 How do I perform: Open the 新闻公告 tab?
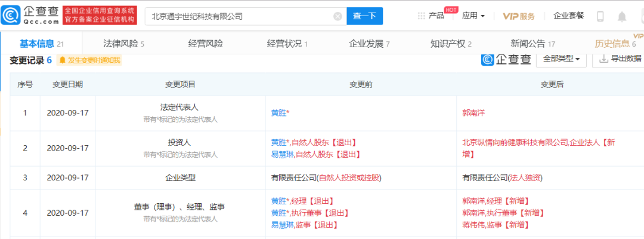click(532, 44)
